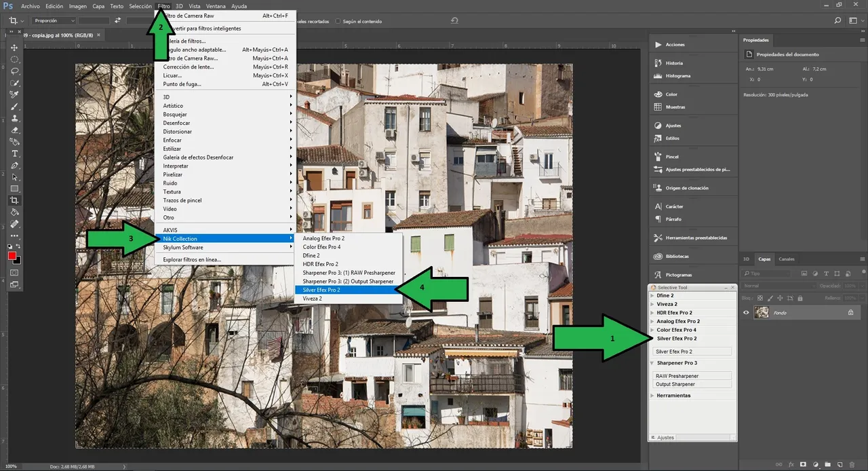Toggle visibility of the Fondo layer
868x471 pixels.
(746, 312)
